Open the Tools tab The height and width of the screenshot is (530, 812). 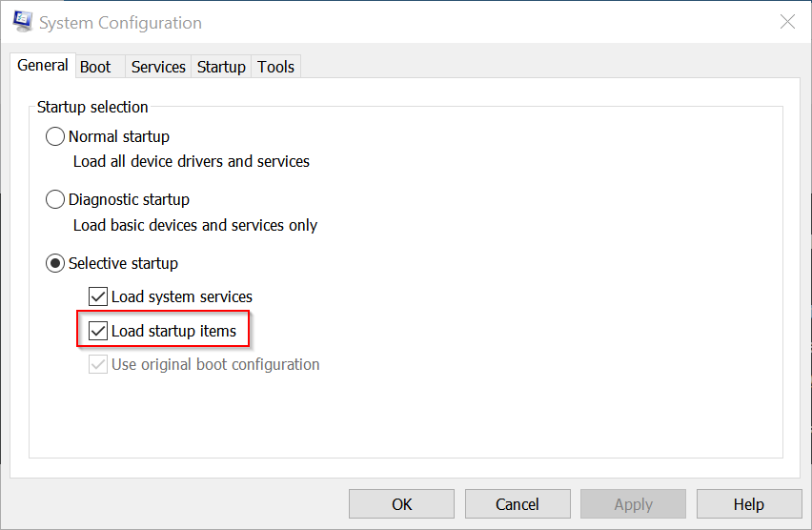[x=276, y=67]
